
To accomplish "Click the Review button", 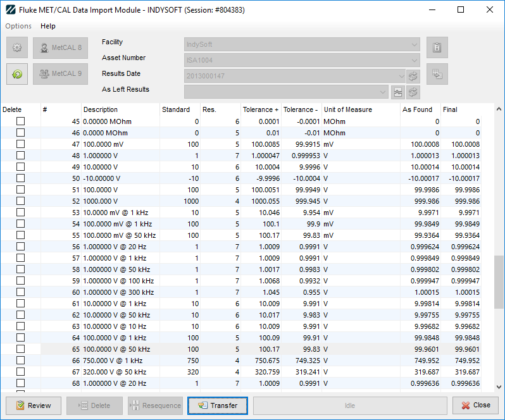I will [34, 405].
